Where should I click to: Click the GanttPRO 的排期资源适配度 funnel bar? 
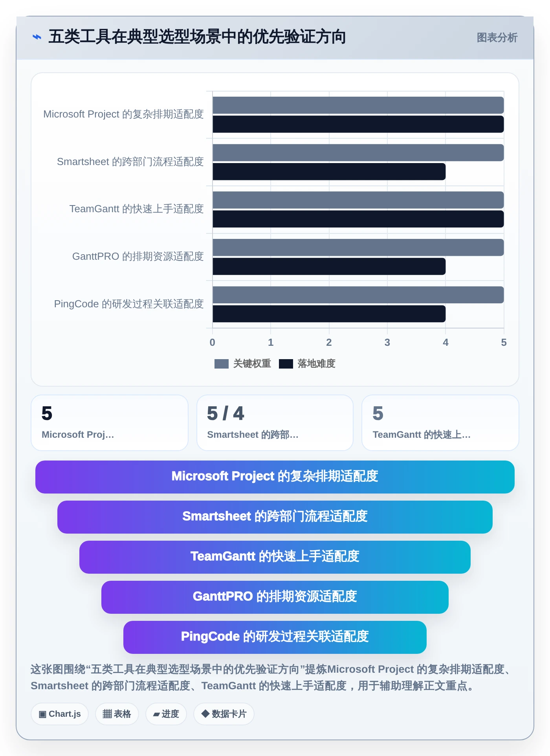pos(275,597)
